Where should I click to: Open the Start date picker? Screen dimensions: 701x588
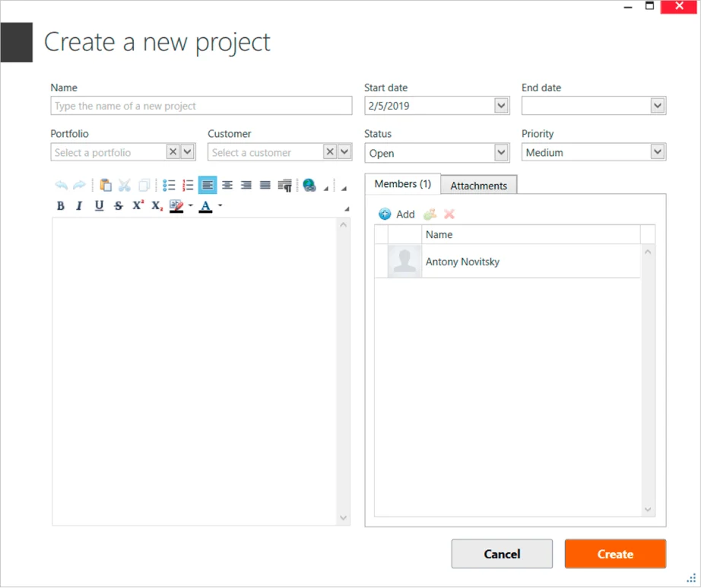point(502,106)
